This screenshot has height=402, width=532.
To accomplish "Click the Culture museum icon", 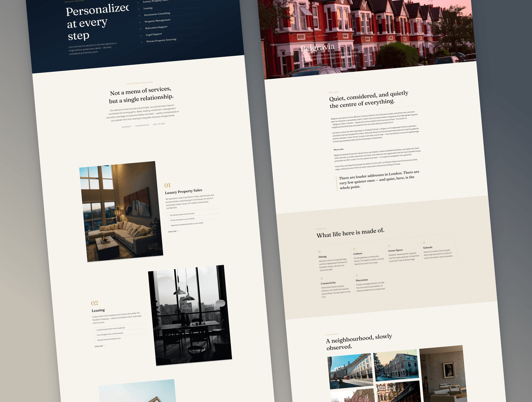I will (354, 249).
